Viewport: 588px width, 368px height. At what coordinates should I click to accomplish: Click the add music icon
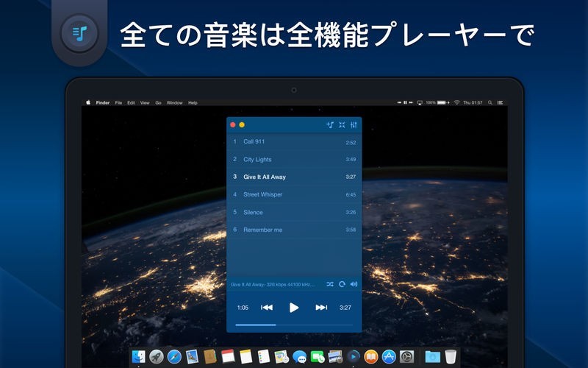click(x=330, y=125)
